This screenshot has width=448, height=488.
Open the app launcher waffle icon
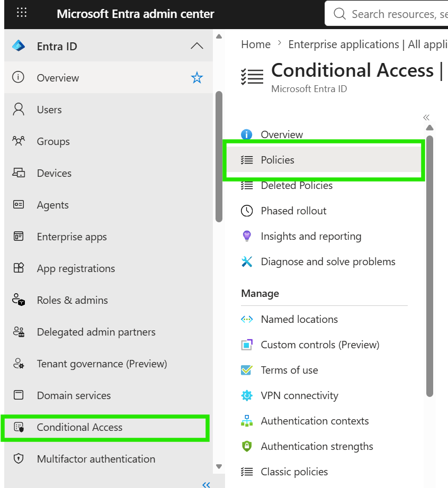click(22, 13)
